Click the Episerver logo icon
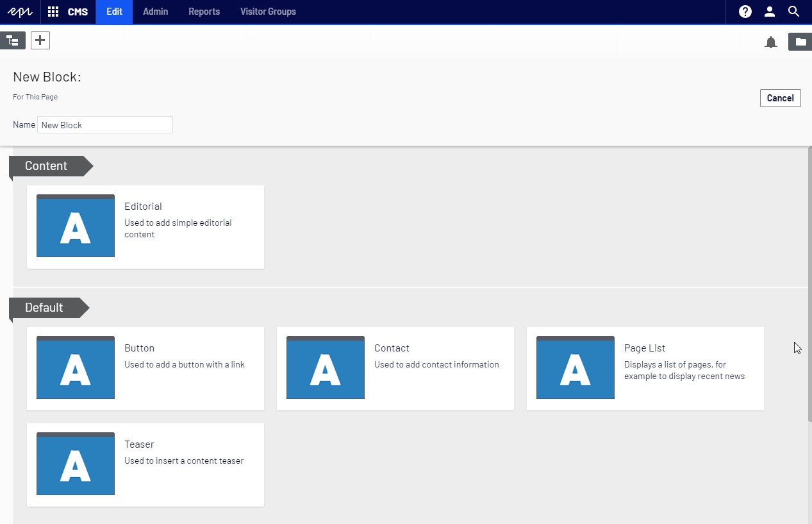This screenshot has width=812, height=524. pyautogui.click(x=20, y=12)
